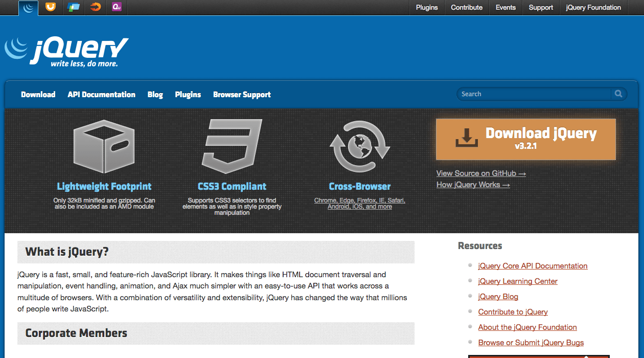Open jQuery Blog resource link
The width and height of the screenshot is (644, 358).
click(498, 297)
